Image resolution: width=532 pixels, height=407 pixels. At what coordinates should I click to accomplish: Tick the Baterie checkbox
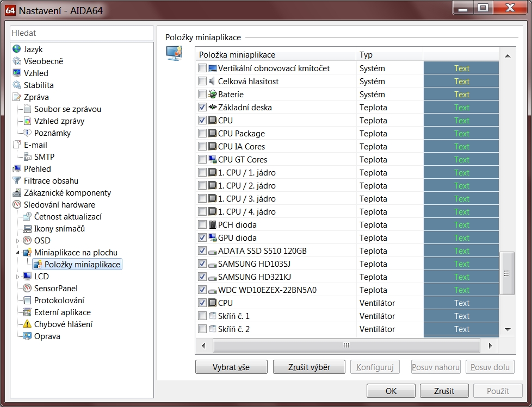[202, 94]
